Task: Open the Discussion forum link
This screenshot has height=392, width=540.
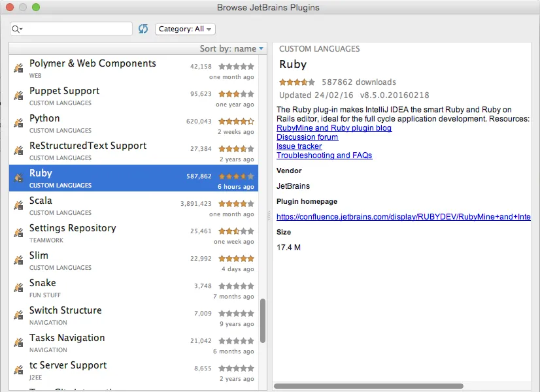Action: 307,137
